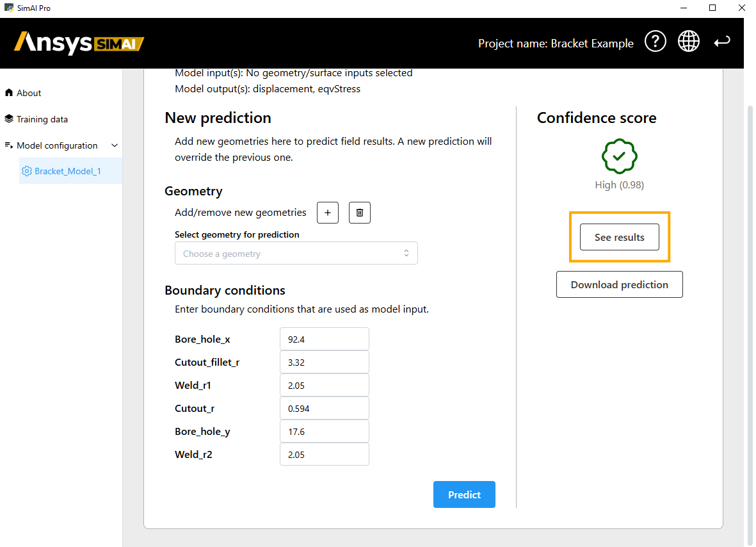Open the Choose a geometry dropdown
The height and width of the screenshot is (547, 756).
pyautogui.click(x=296, y=254)
